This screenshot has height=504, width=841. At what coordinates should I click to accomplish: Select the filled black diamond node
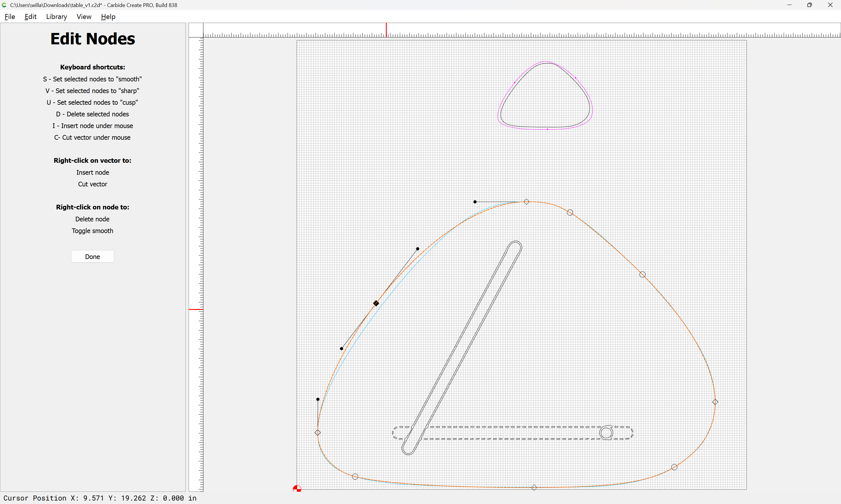pos(376,303)
